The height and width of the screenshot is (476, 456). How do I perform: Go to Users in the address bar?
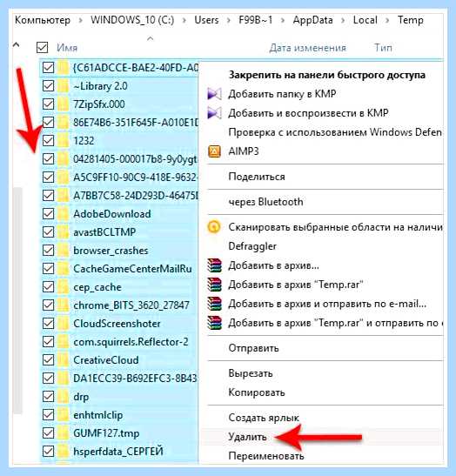206,20
